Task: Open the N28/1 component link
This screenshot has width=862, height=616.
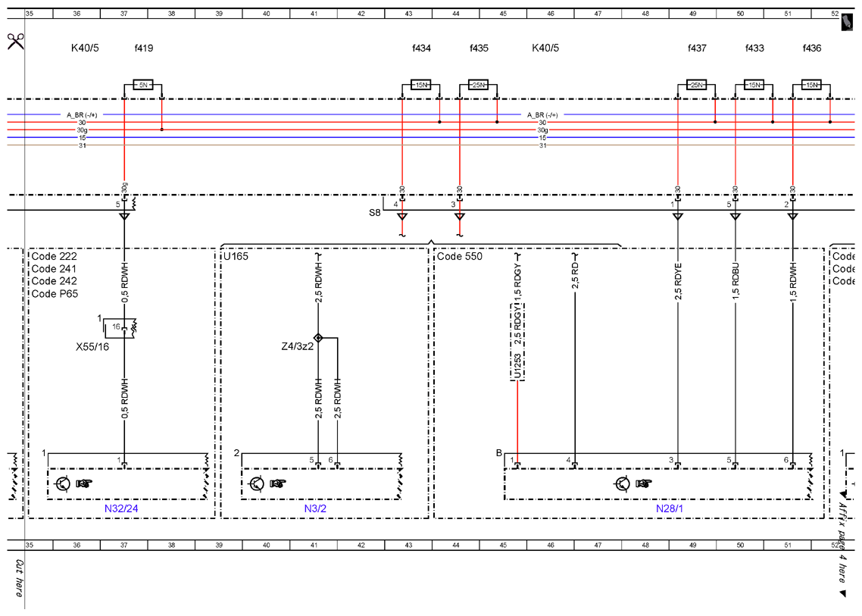Action: 670,508
